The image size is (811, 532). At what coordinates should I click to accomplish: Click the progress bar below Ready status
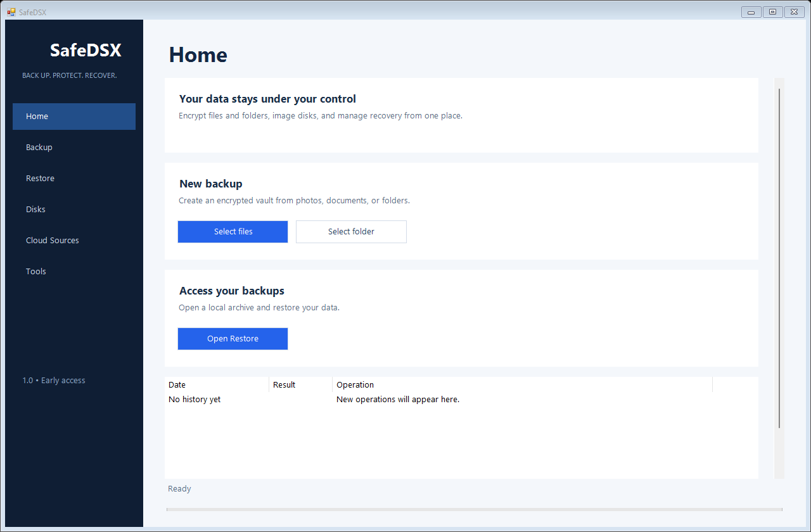coord(475,509)
